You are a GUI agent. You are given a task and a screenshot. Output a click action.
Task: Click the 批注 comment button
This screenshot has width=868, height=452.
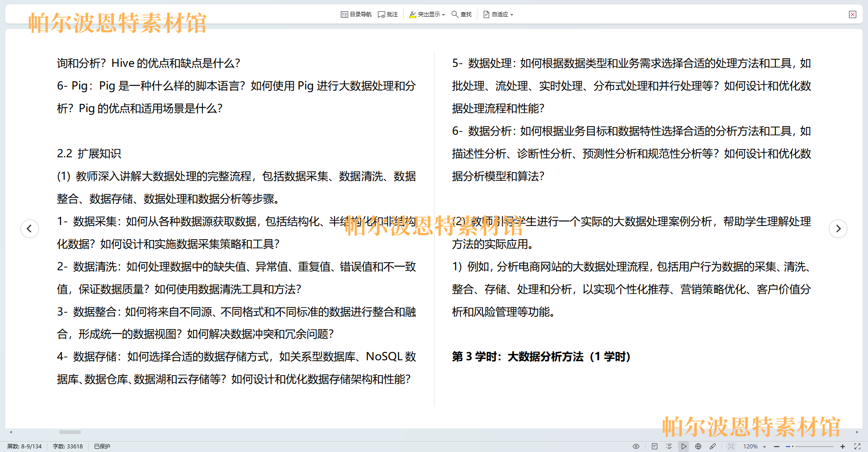(388, 14)
